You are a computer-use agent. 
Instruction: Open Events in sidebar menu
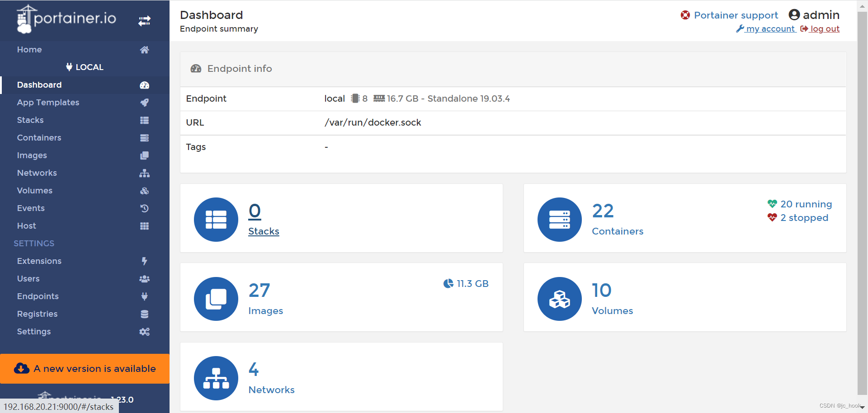(x=85, y=208)
